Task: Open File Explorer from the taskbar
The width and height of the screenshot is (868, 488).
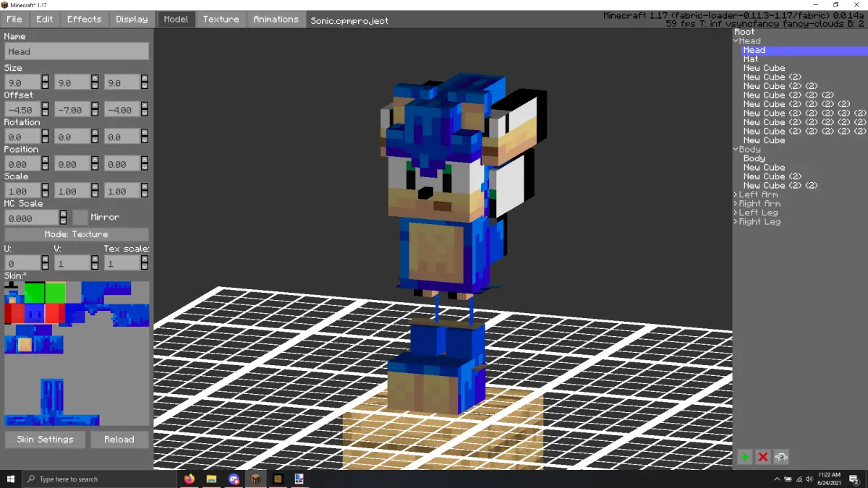Action: 211,479
